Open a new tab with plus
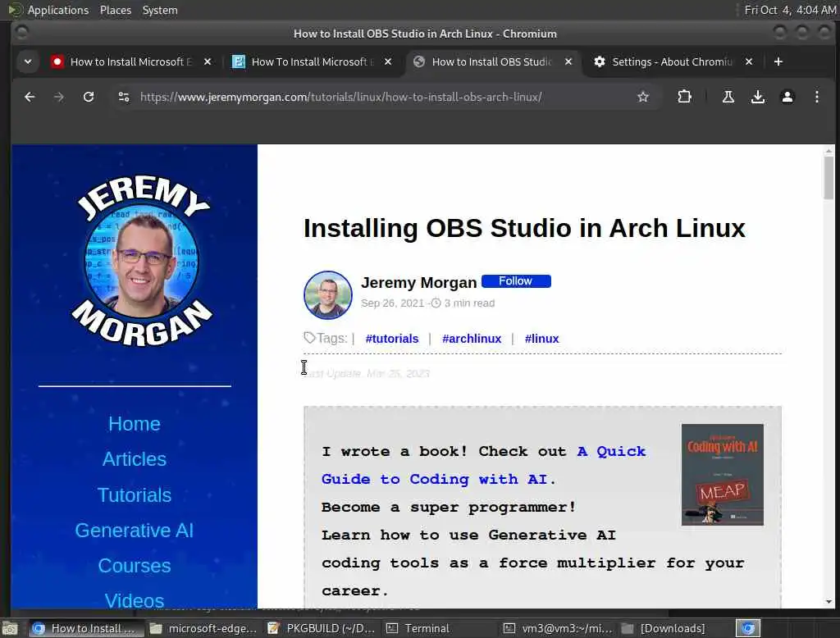Viewport: 840px width, 638px height. click(778, 62)
